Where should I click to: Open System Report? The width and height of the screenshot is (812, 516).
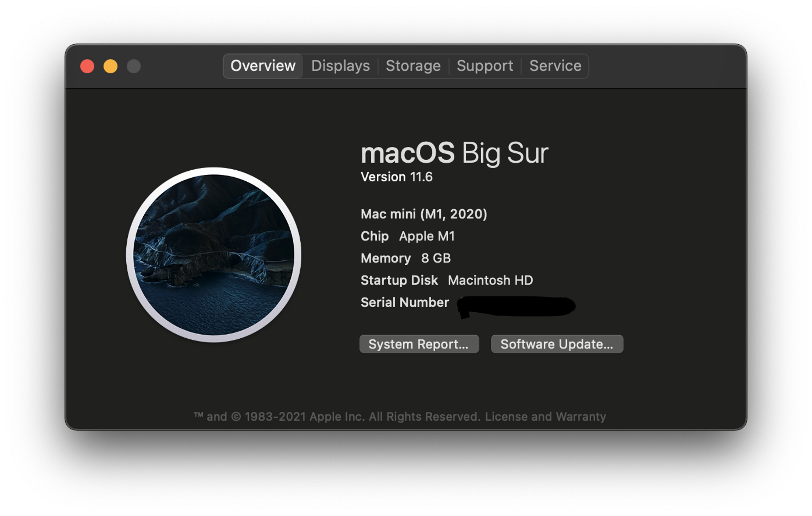419,344
